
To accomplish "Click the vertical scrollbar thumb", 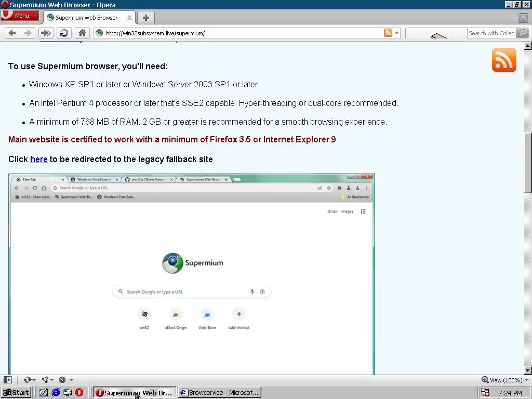I will click(x=528, y=163).
